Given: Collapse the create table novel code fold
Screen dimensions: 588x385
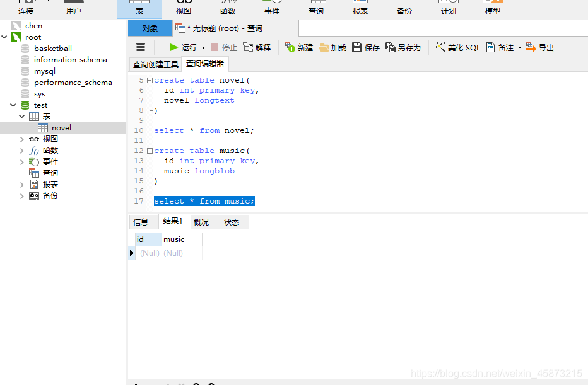Looking at the screenshot, I should 150,80.
